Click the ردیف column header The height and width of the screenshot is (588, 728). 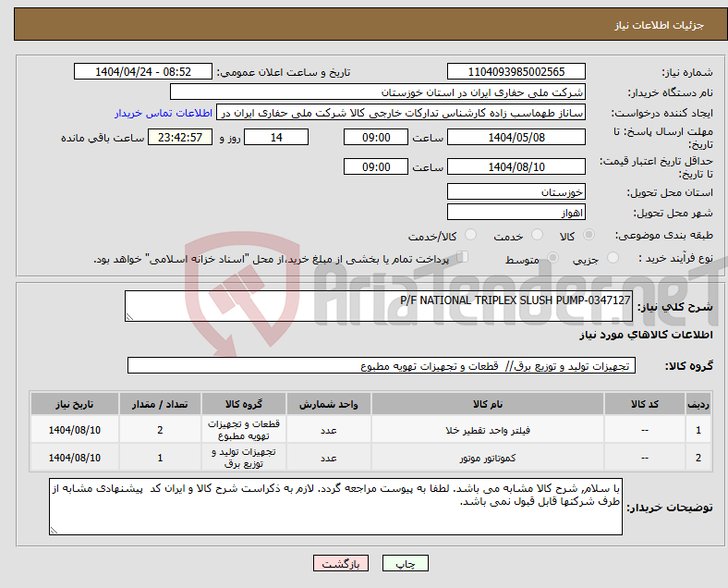click(x=698, y=404)
